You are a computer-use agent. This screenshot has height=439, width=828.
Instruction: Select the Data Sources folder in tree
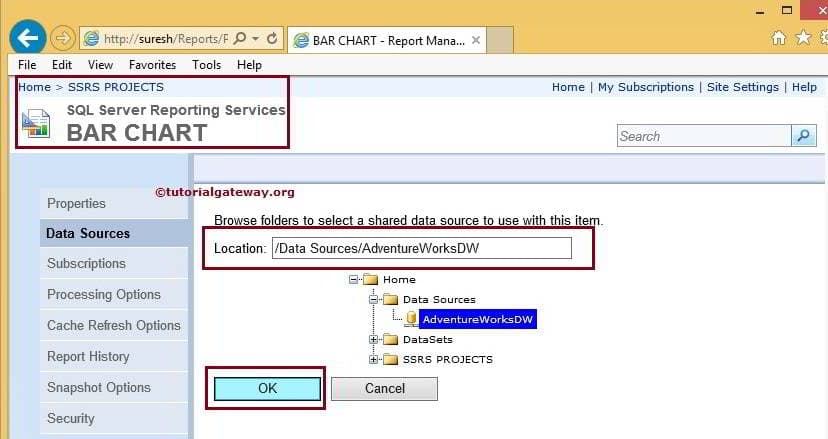439,300
